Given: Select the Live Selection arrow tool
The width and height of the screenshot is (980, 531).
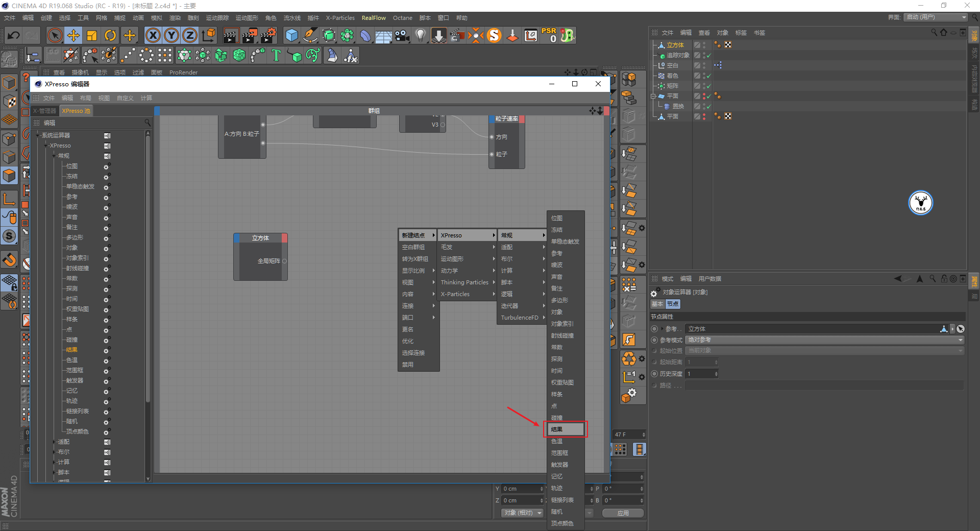Looking at the screenshot, I should pyautogui.click(x=55, y=35).
